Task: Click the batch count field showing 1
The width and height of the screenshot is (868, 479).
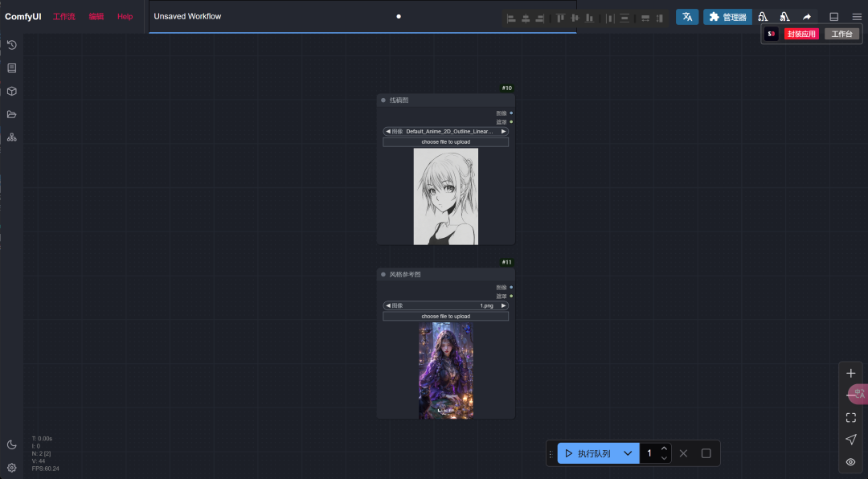Action: pyautogui.click(x=649, y=453)
